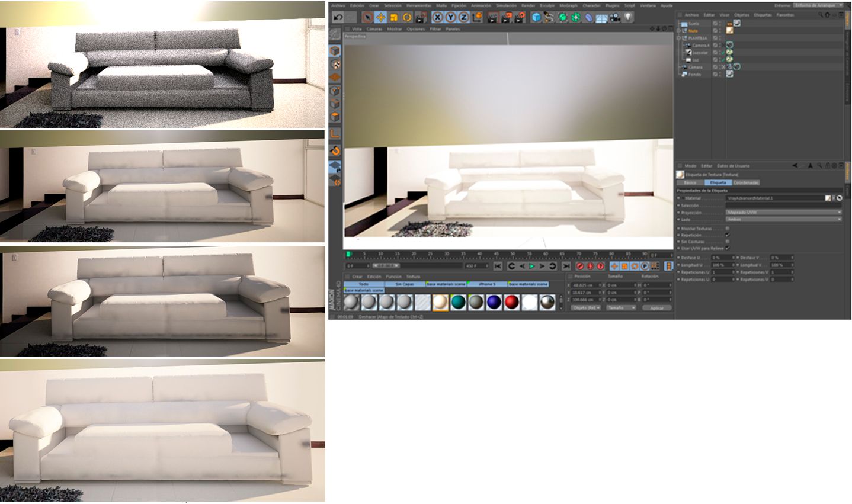Open the Archivo menu
The height and width of the screenshot is (504, 852).
(338, 5)
